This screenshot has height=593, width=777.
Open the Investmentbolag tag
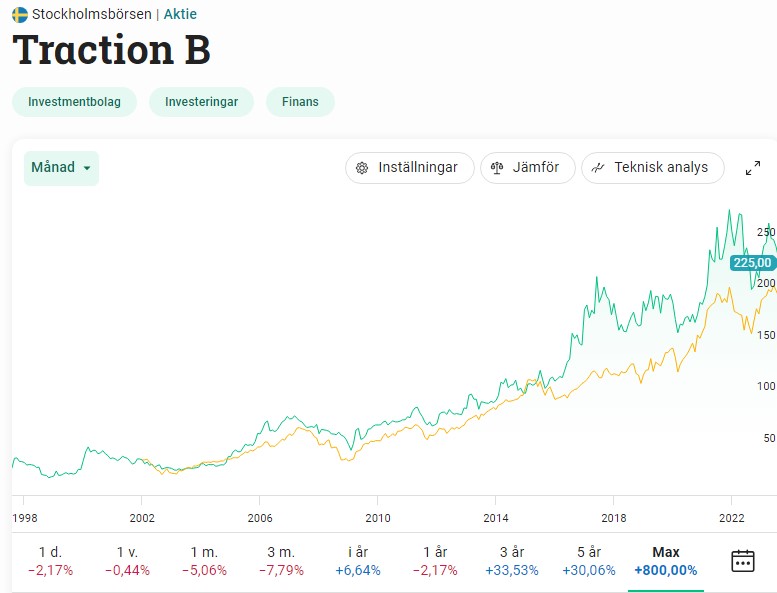tap(74, 102)
